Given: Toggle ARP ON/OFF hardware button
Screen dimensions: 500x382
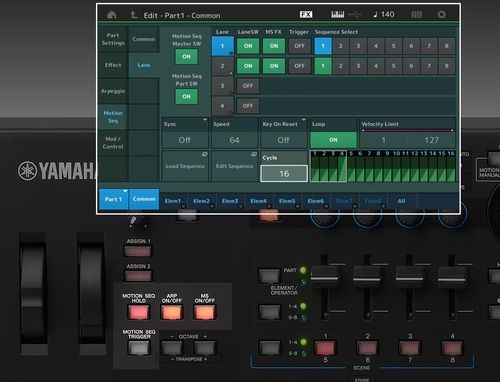Looking at the screenshot, I should pyautogui.click(x=172, y=313).
